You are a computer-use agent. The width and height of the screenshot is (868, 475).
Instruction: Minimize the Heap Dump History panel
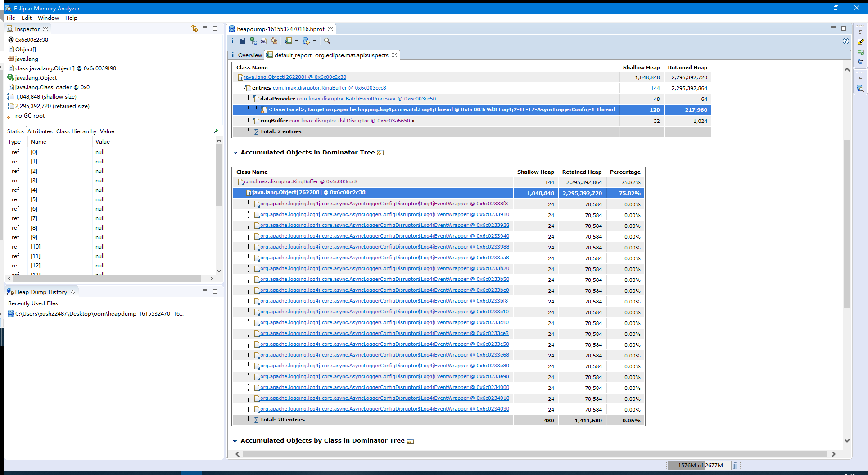click(205, 291)
